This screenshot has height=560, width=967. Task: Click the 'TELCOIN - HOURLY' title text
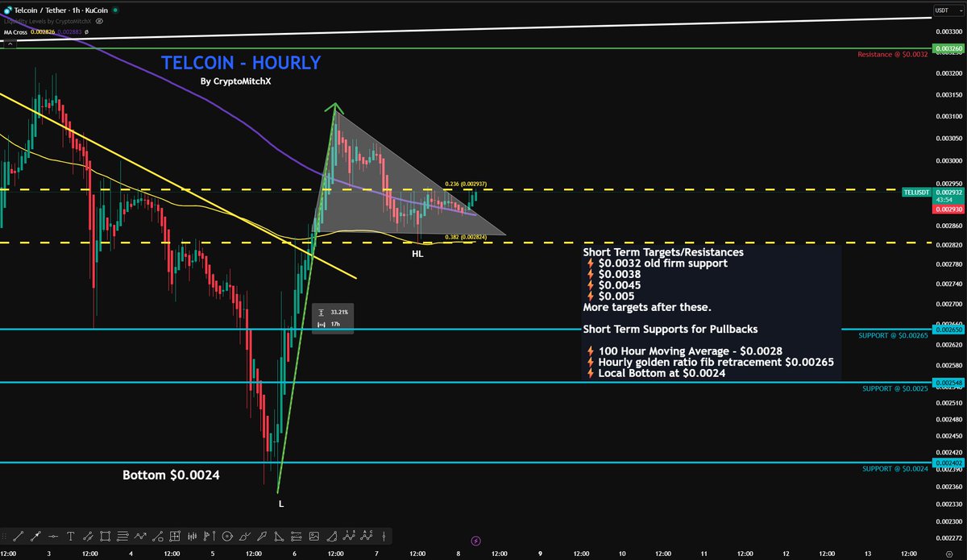241,63
